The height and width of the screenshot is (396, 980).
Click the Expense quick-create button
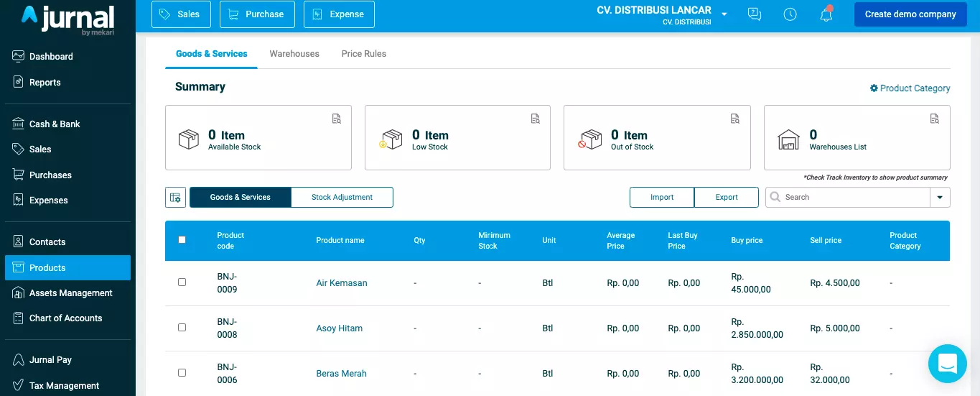point(339,14)
